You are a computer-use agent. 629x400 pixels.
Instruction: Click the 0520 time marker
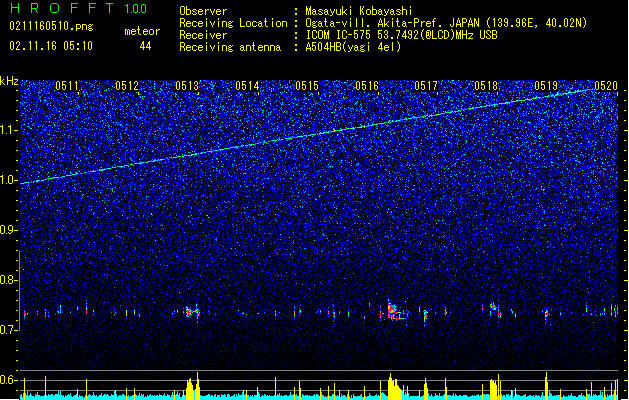(x=606, y=86)
